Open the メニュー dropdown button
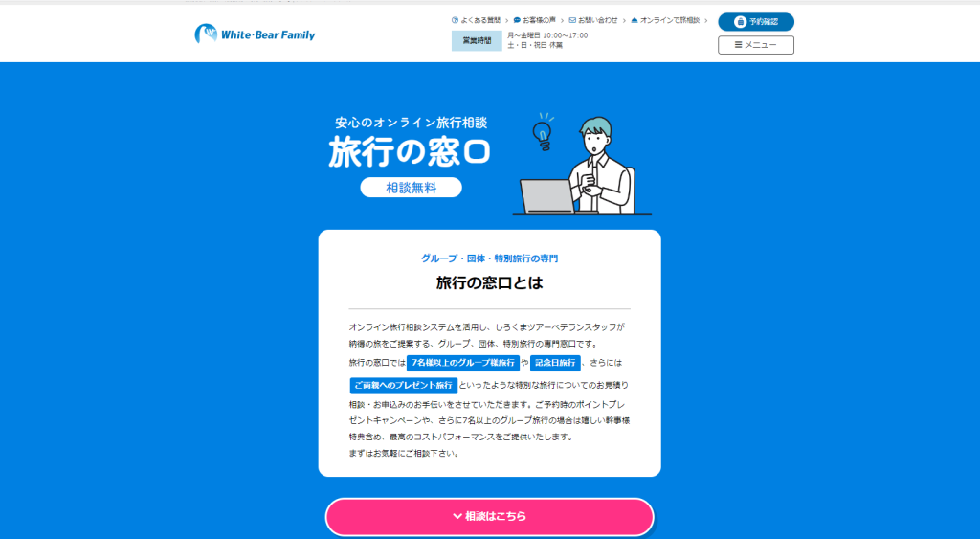980x539 pixels. tap(756, 45)
